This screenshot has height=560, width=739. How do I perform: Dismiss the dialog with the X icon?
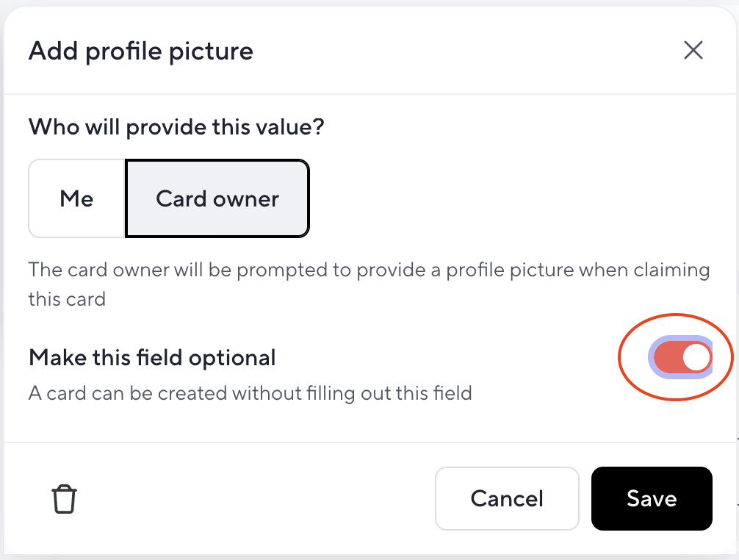coord(693,50)
